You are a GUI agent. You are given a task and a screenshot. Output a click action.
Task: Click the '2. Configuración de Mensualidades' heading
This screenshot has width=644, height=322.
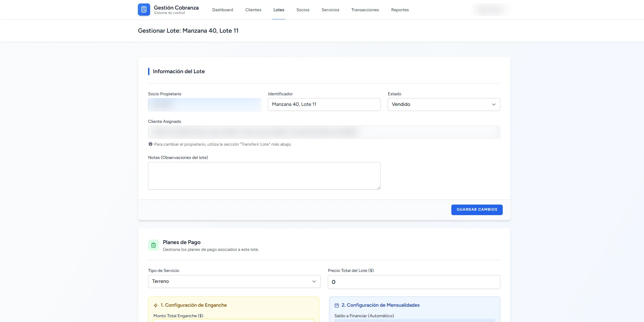click(x=381, y=305)
